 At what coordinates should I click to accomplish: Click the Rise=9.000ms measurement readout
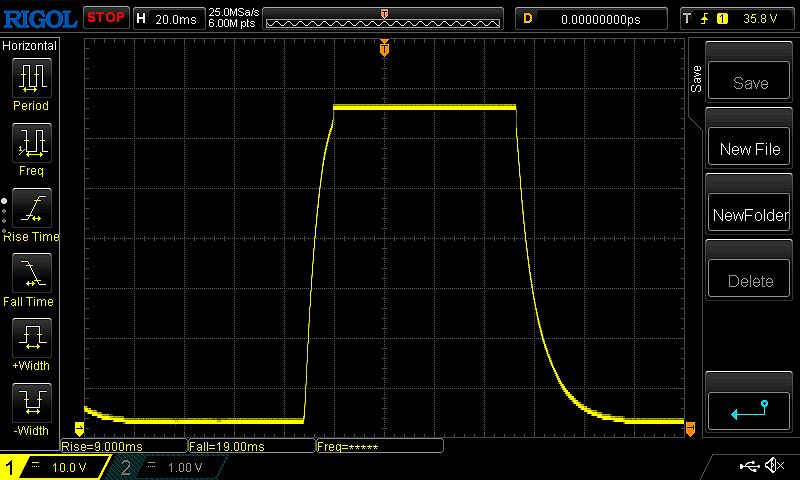tap(124, 446)
